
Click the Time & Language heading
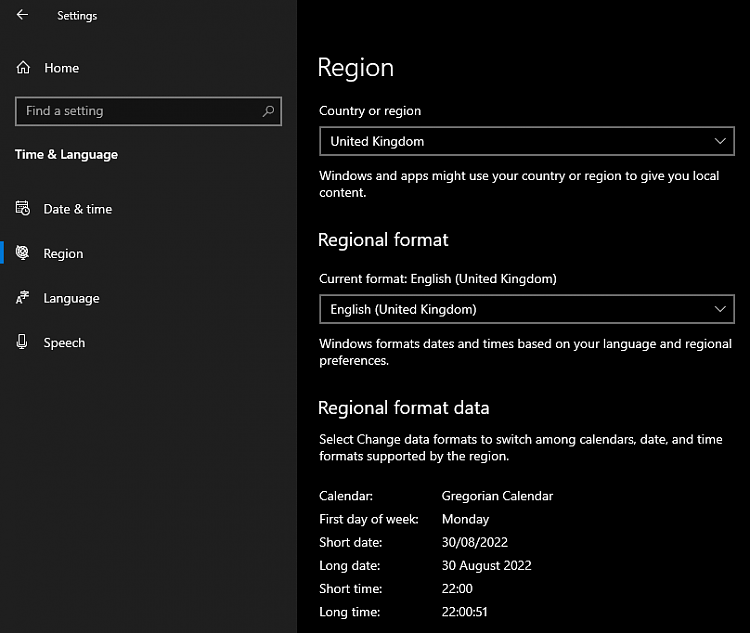point(66,155)
